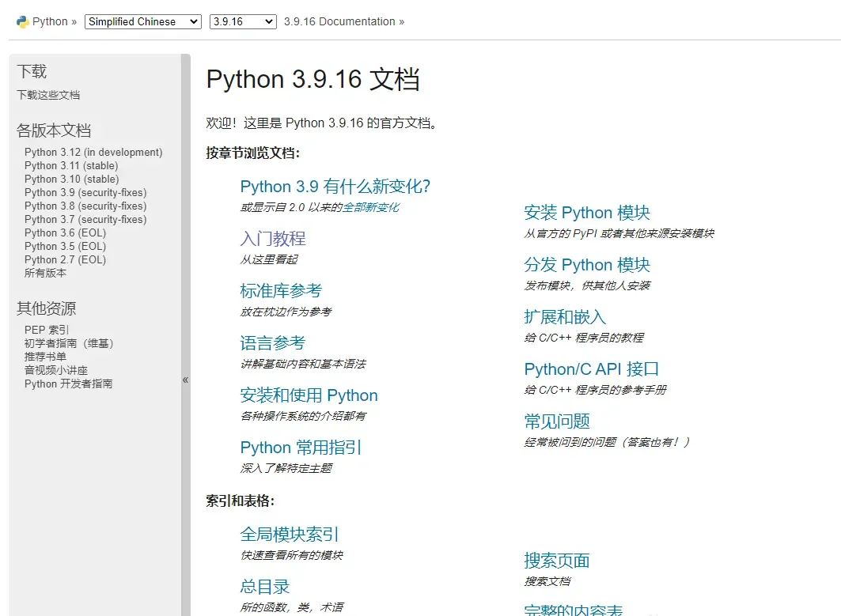
Task: Click the 按章节浏览文档 text
Action: pos(252,153)
